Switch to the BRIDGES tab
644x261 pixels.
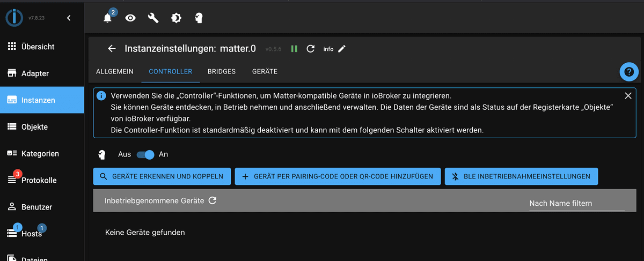(x=222, y=71)
